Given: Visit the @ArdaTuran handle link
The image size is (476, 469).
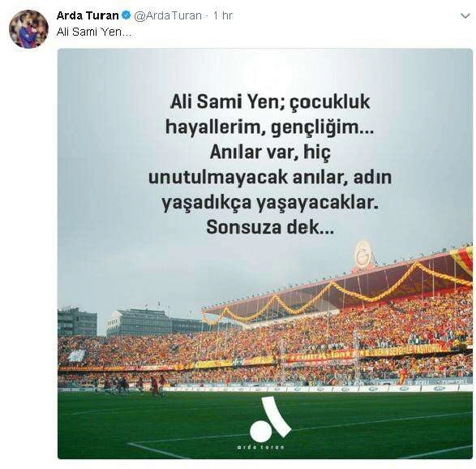Looking at the screenshot, I should [168, 15].
